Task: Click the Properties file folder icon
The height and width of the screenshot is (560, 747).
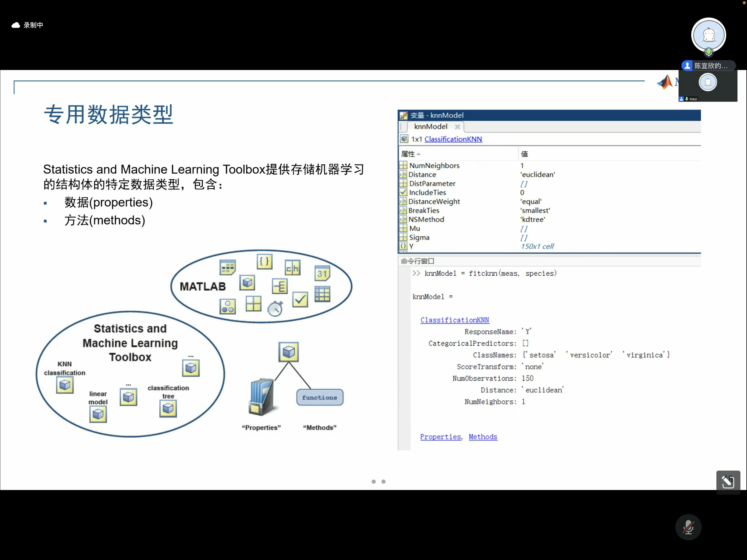Action: tap(261, 397)
